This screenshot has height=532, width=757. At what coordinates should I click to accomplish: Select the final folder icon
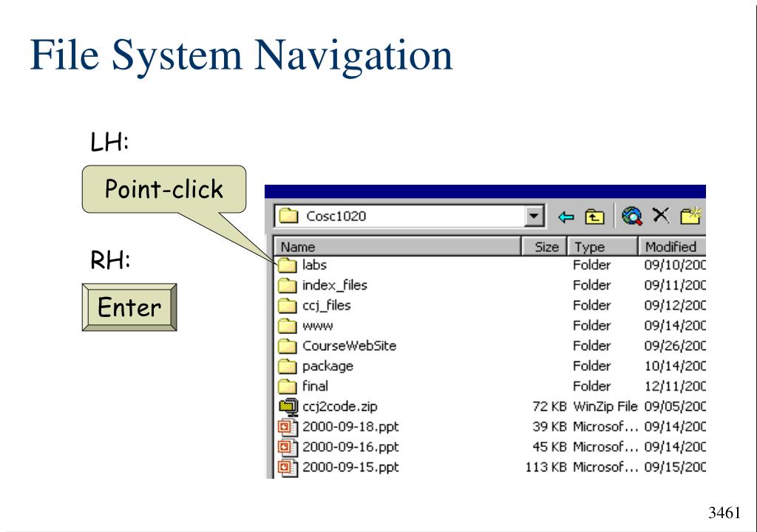(288, 386)
